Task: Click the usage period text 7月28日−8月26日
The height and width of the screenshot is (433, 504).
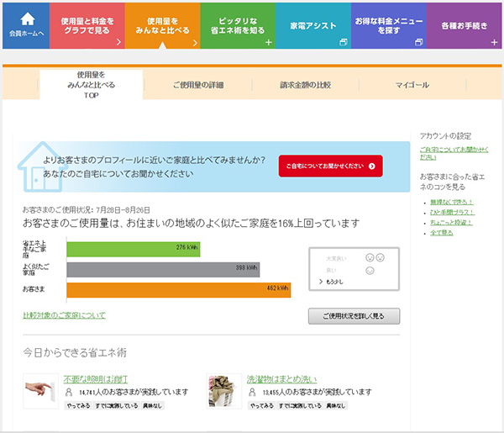Action: coord(123,210)
